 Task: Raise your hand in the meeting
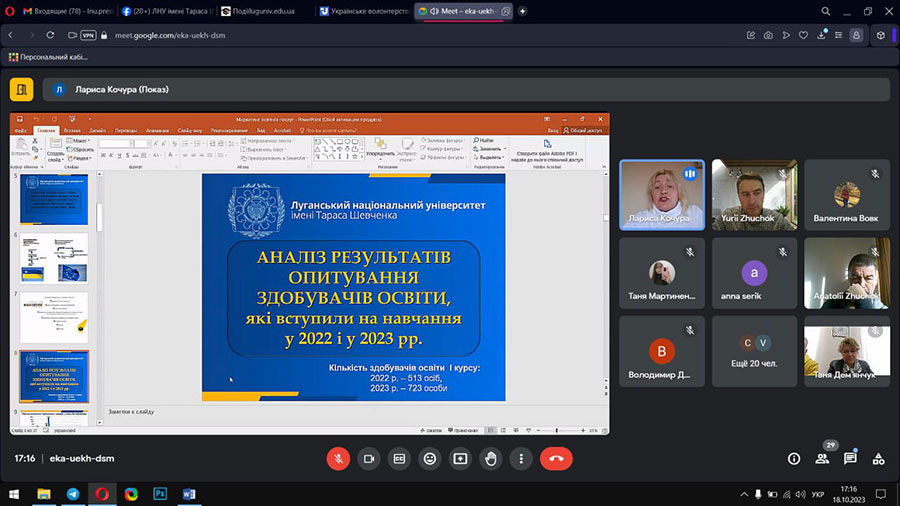click(491, 458)
